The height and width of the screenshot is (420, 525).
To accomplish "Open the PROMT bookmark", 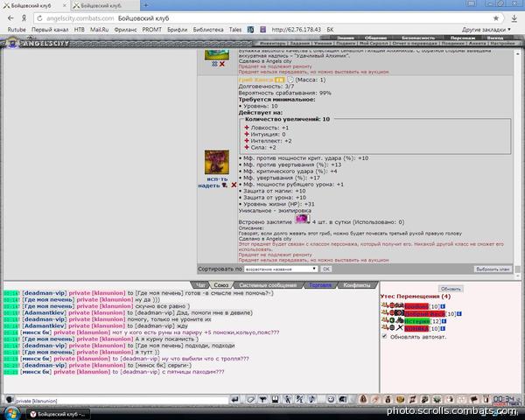I will (x=151, y=30).
